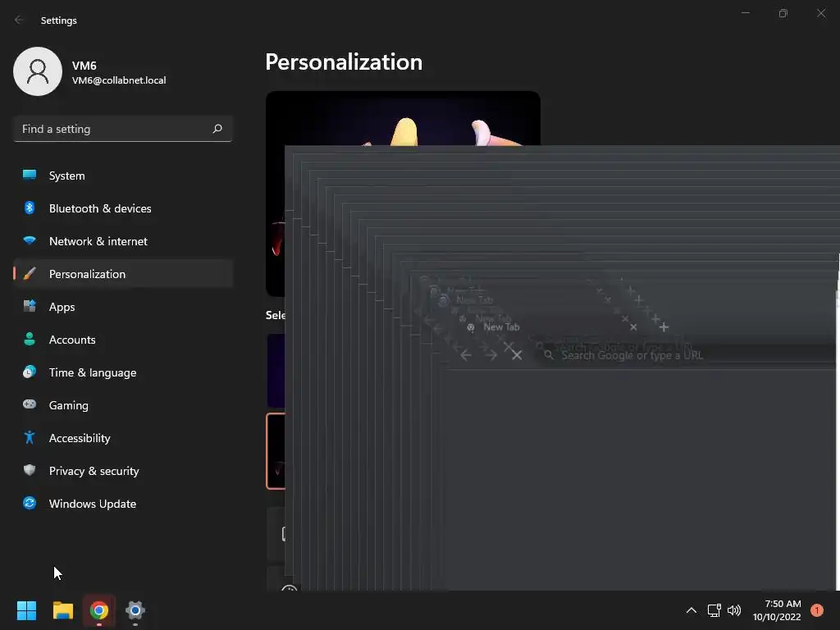840x630 pixels.
Task: Click the Google Chrome taskbar icon
Action: [99, 610]
